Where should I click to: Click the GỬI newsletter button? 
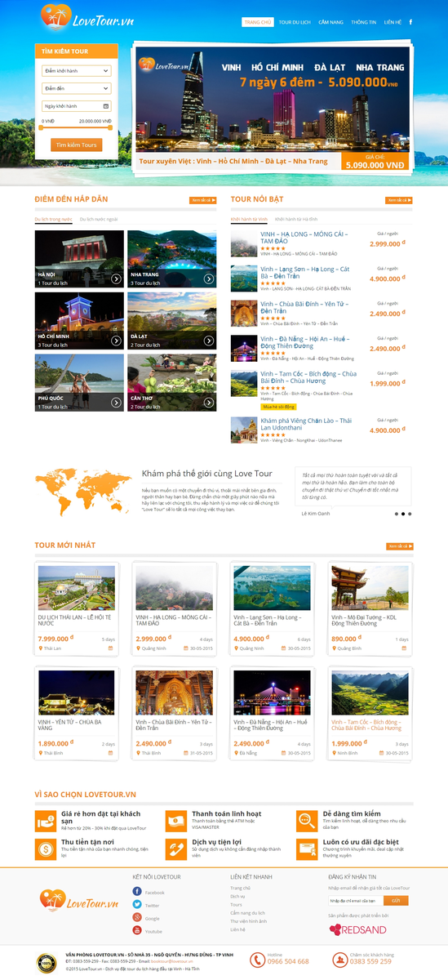(x=396, y=901)
